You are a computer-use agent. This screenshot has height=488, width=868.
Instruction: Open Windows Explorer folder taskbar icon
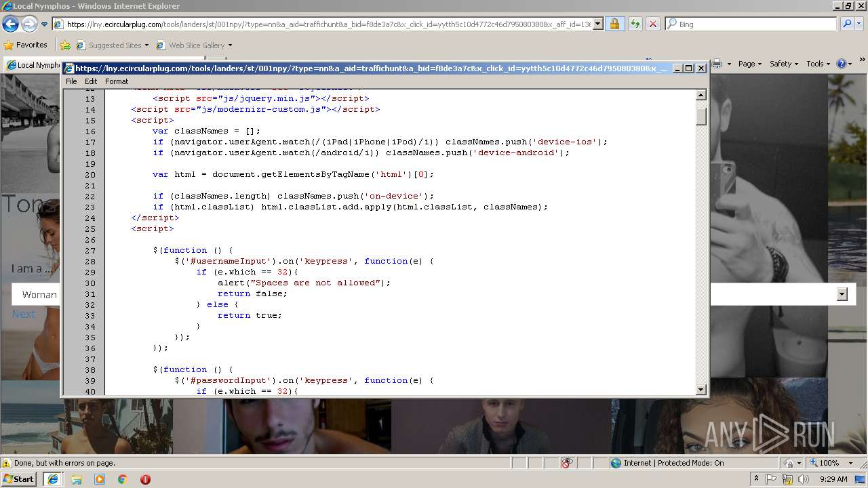point(77,479)
